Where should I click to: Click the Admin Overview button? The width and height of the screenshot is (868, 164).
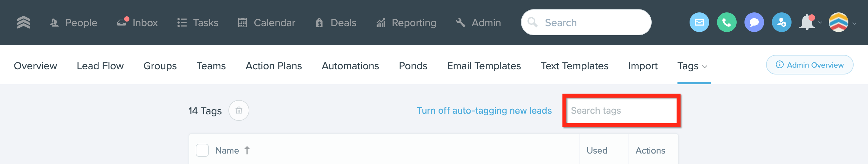tap(810, 65)
